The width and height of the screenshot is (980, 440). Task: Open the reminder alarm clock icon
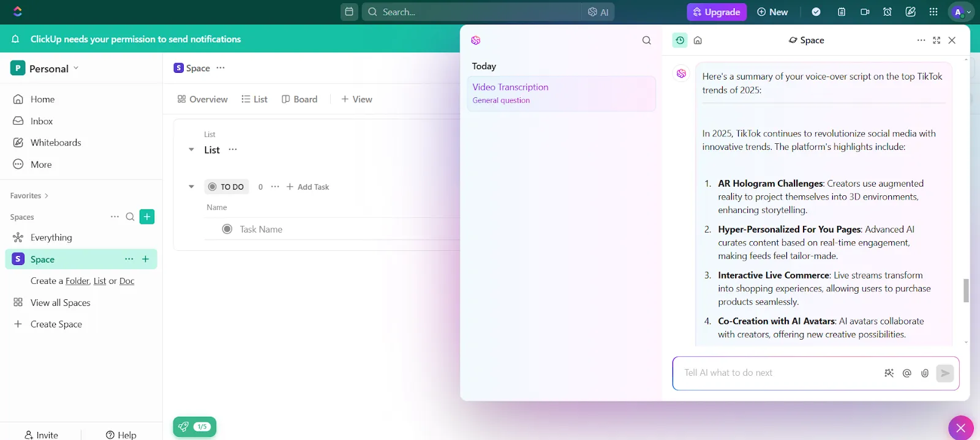(x=888, y=12)
